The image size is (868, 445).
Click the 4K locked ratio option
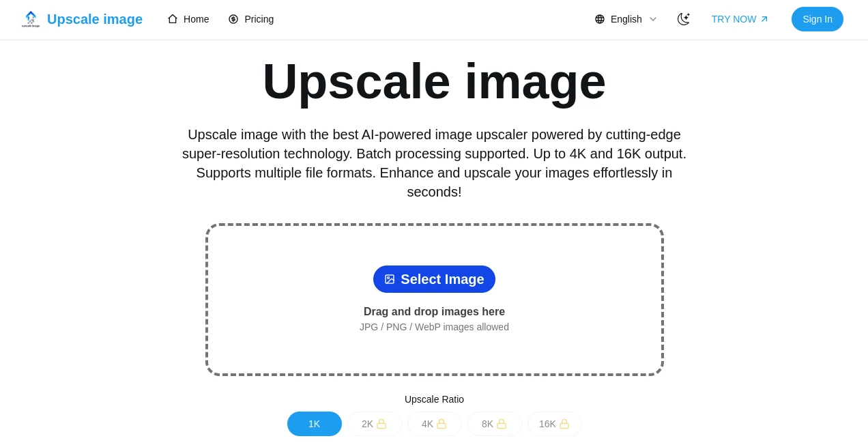[434, 424]
